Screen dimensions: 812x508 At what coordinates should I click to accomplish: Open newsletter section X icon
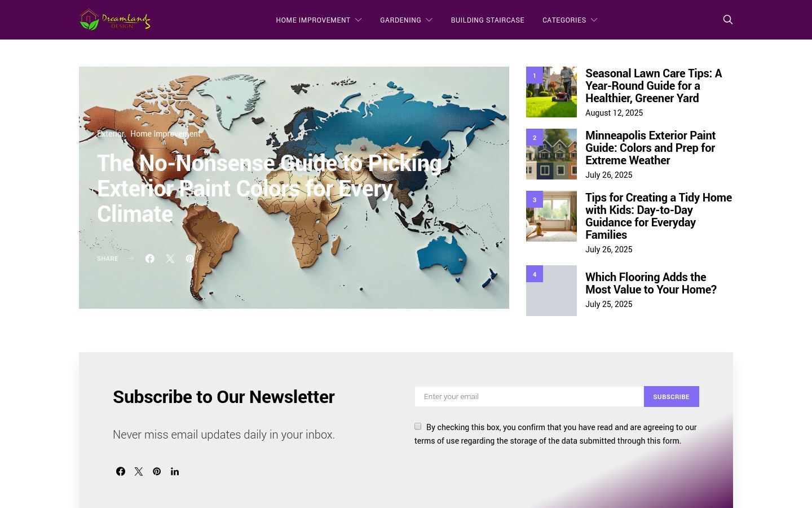139,471
